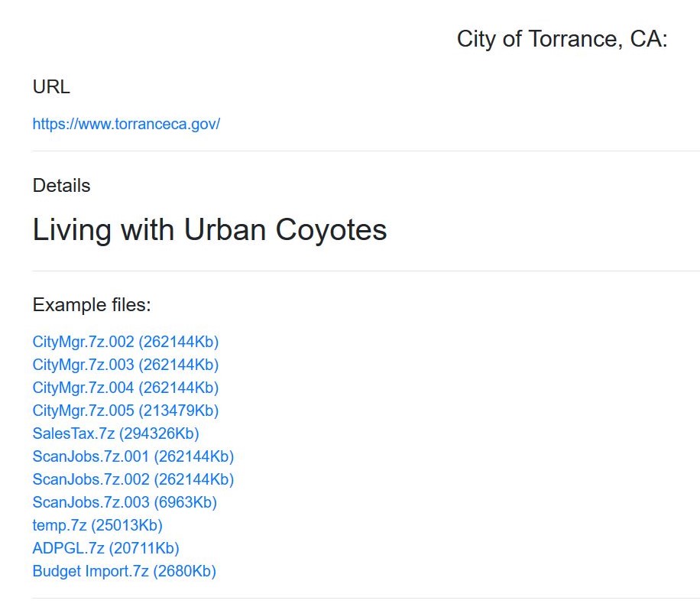700x607 pixels.
Task: Open the torranceca.gov URL link
Action: tap(126, 124)
